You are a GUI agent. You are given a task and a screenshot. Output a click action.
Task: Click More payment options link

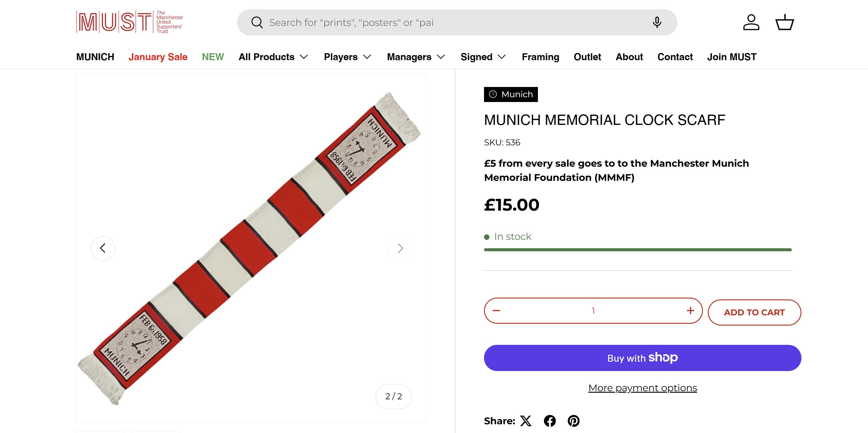click(643, 388)
